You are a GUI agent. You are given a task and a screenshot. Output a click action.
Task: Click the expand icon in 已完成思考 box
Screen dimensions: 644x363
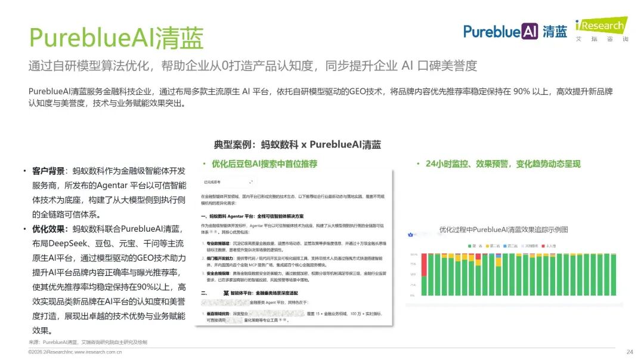click(250, 181)
